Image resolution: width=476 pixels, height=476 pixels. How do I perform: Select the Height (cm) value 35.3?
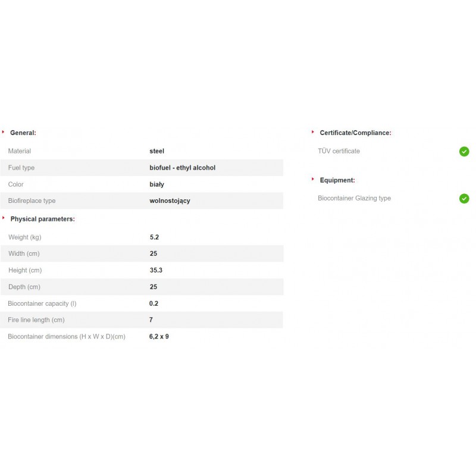point(156,271)
